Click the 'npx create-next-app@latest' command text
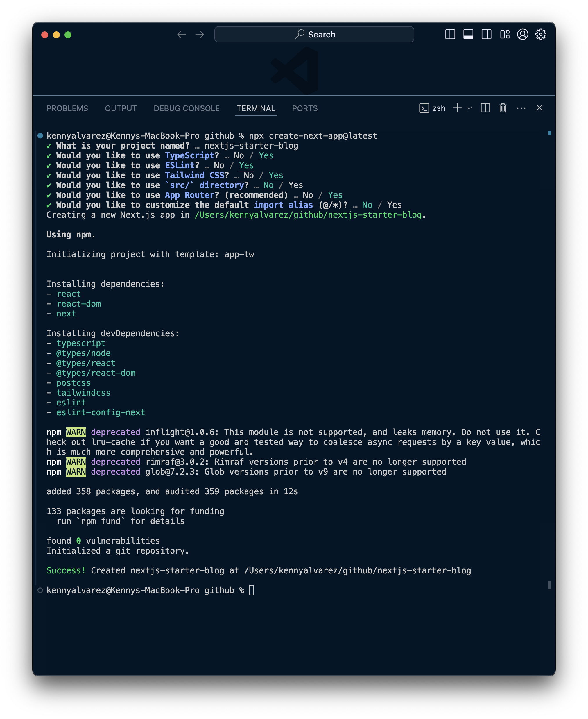Screen dimensions: 588x719 point(313,136)
